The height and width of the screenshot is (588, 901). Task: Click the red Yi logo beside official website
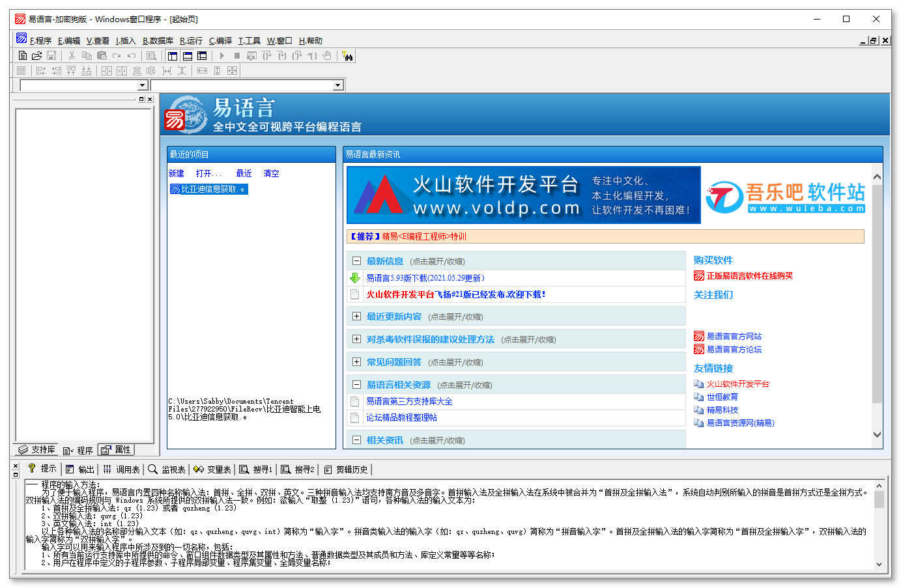(699, 337)
